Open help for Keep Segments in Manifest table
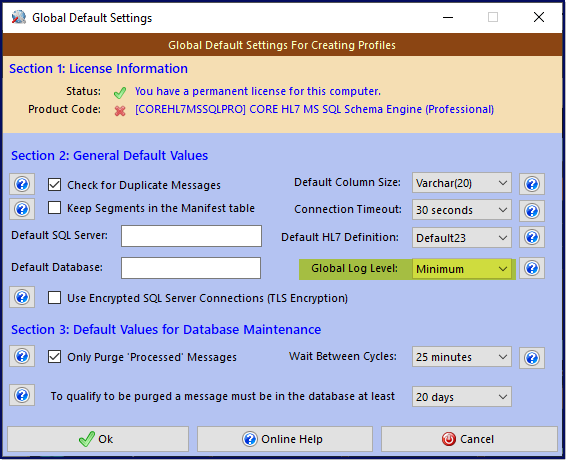This screenshot has width=568, height=462. pyautogui.click(x=22, y=209)
